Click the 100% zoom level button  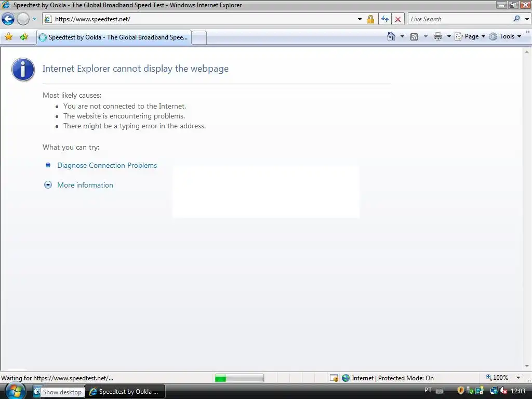(497, 378)
